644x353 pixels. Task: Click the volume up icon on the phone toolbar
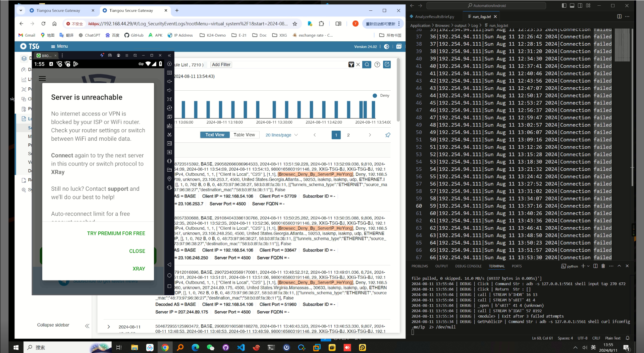(x=169, y=82)
